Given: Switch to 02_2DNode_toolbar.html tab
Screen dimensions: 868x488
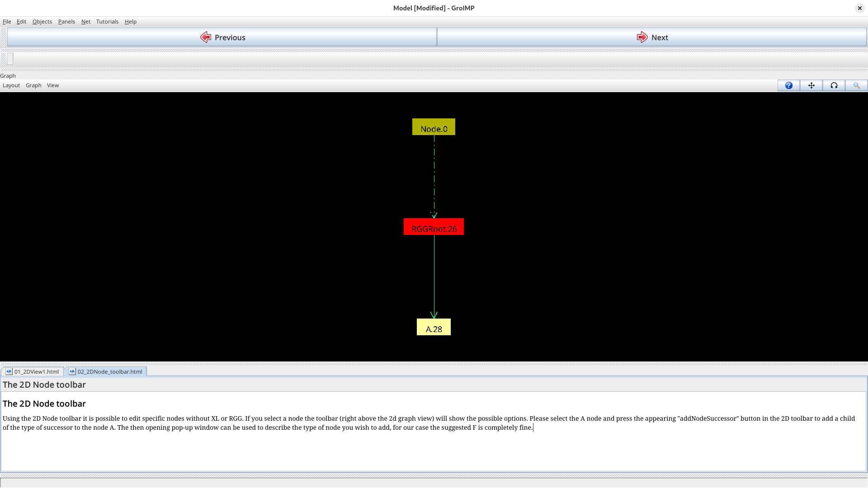Looking at the screenshot, I should [x=106, y=371].
